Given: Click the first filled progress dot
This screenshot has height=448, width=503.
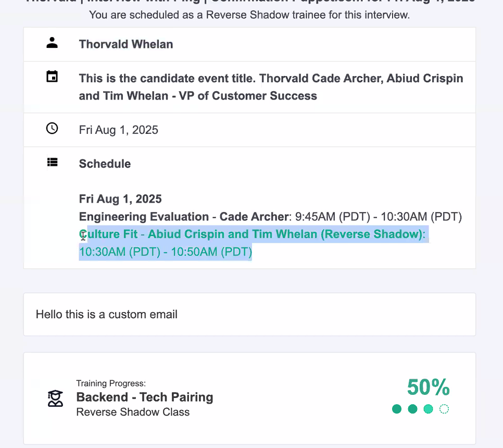Looking at the screenshot, I should 397,409.
